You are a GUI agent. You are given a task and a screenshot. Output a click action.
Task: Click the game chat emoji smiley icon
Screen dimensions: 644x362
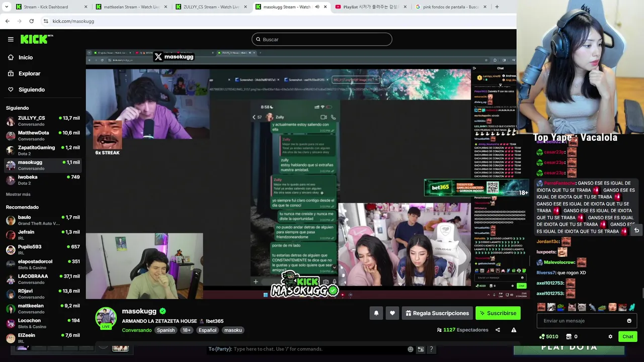point(411,349)
